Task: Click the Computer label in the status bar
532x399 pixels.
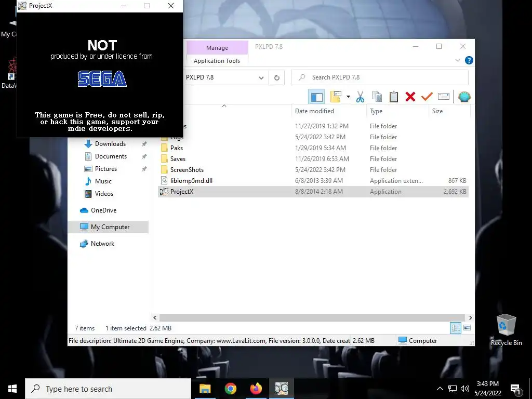Action: (x=423, y=341)
